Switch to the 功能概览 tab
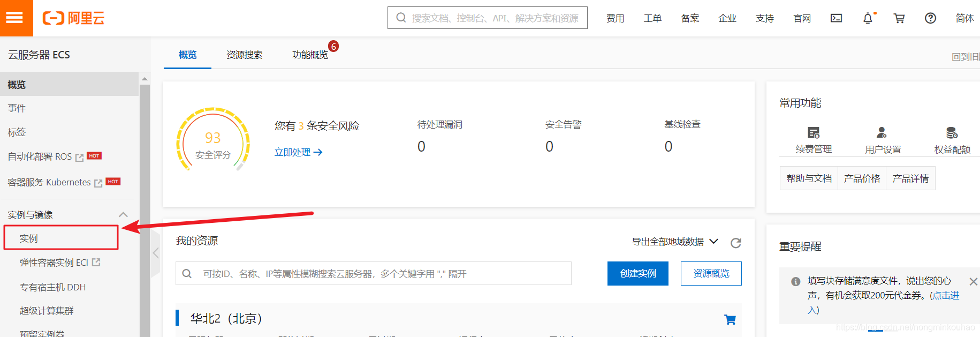This screenshot has height=337, width=980. pyautogui.click(x=310, y=55)
